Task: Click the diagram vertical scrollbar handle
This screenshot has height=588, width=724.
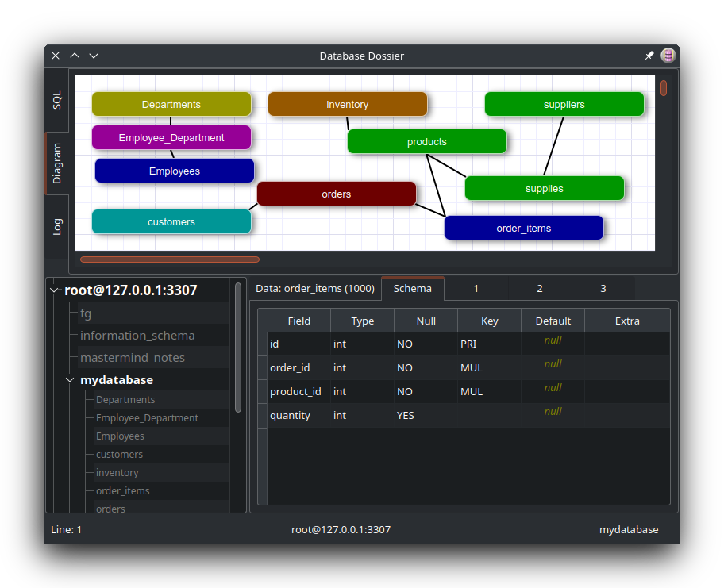Action: pos(664,88)
